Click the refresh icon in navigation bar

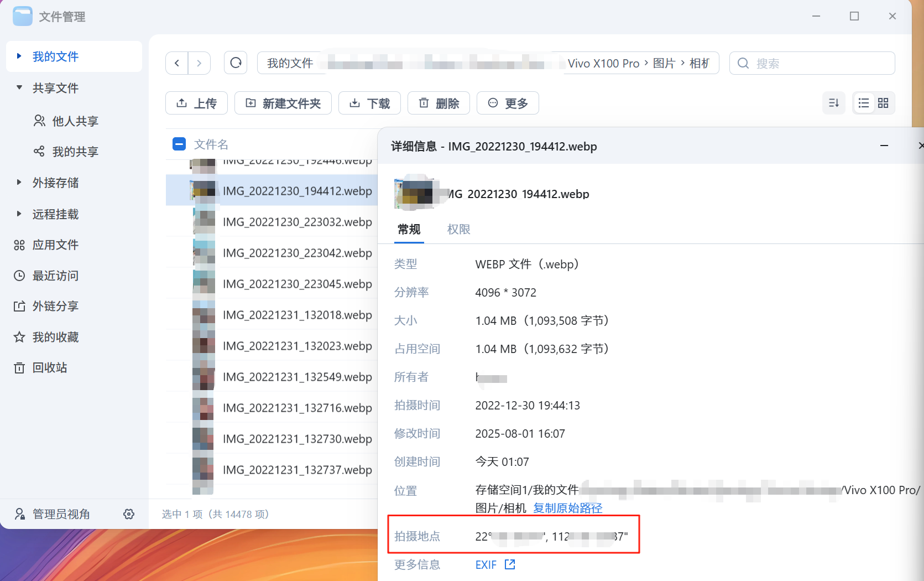pyautogui.click(x=236, y=63)
